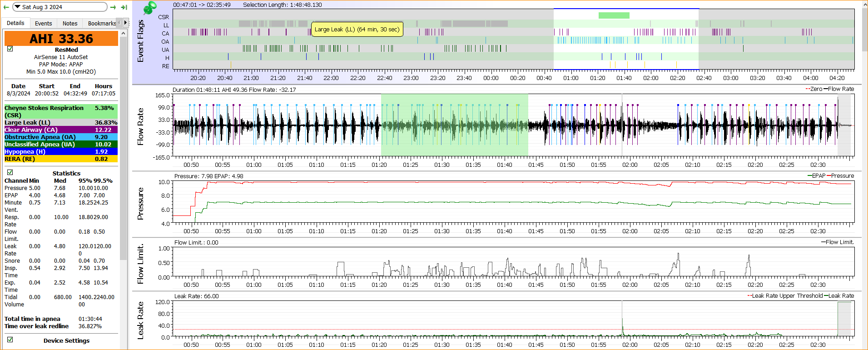Click the Hypopnea (H) event row
The width and height of the screenshot is (868, 350).
(x=61, y=151)
